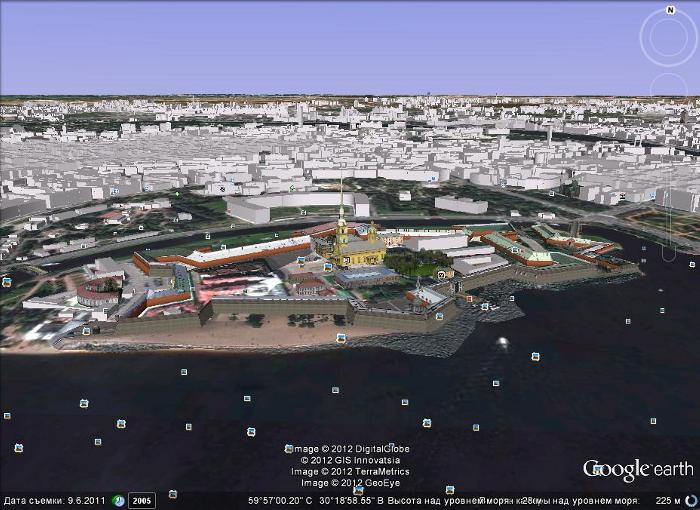Click the Image © 2012 DigitalGlobe attribution
The image size is (700, 510).
(x=350, y=449)
